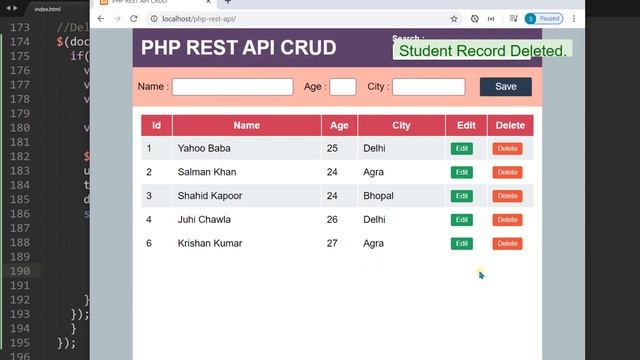Close the PHP REST API CRUD tab
Image resolution: width=640 pixels, height=360 pixels.
coord(208,2)
